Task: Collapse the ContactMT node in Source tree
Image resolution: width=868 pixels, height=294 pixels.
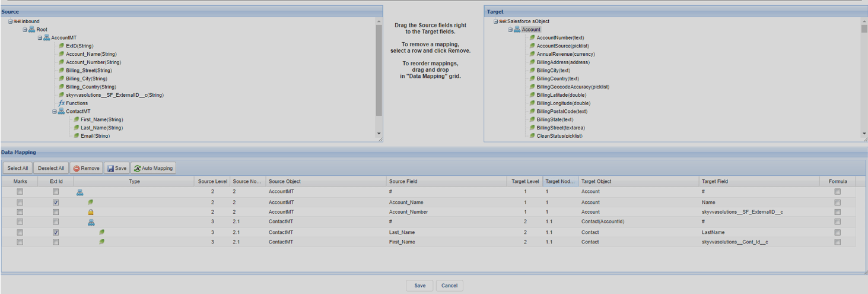Action: click(55, 112)
